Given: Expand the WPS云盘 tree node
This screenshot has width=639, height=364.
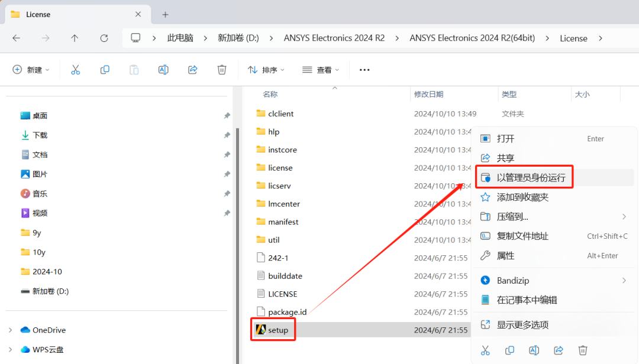Looking at the screenshot, I should pyautogui.click(x=11, y=350).
